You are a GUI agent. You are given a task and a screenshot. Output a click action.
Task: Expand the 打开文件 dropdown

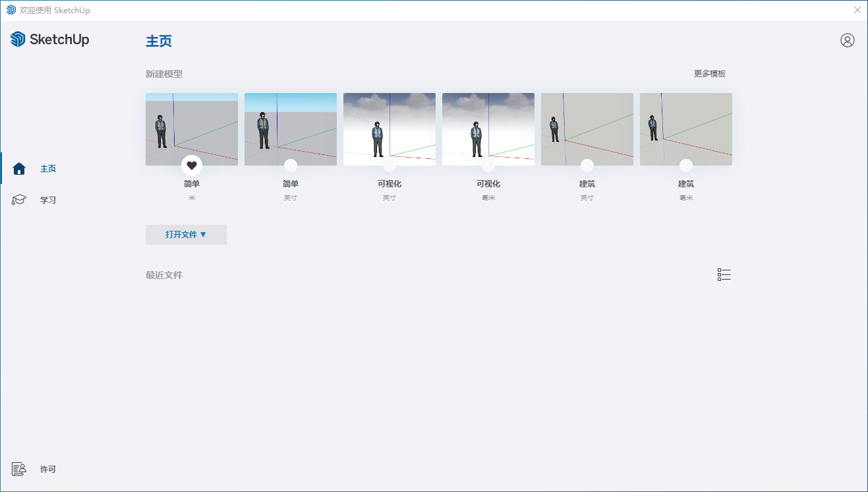186,235
